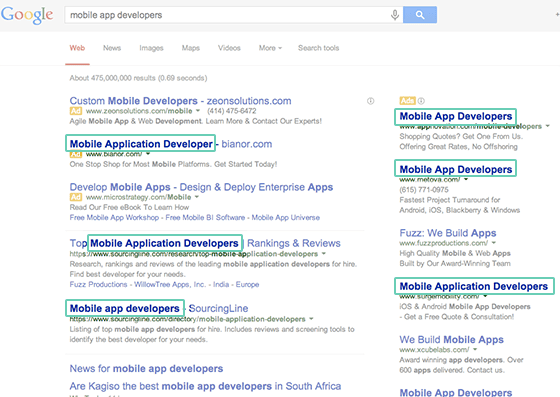Click the Google logo

coord(27,15)
